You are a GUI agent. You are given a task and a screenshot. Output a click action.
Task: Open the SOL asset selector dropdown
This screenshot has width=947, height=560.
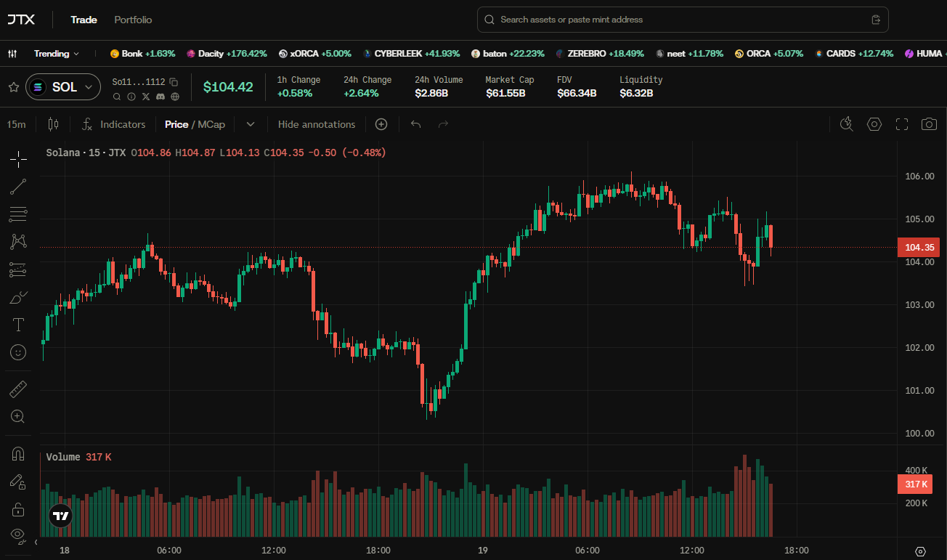pos(63,87)
